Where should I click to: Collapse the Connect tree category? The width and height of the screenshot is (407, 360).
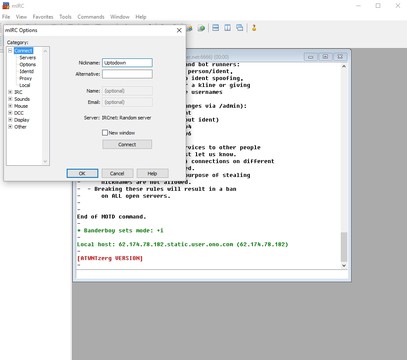(x=10, y=51)
